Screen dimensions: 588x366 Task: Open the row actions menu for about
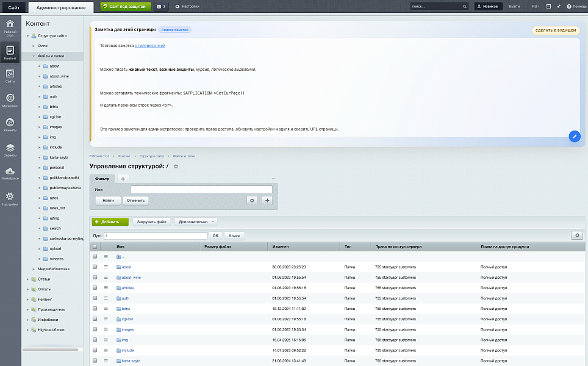(x=106, y=267)
